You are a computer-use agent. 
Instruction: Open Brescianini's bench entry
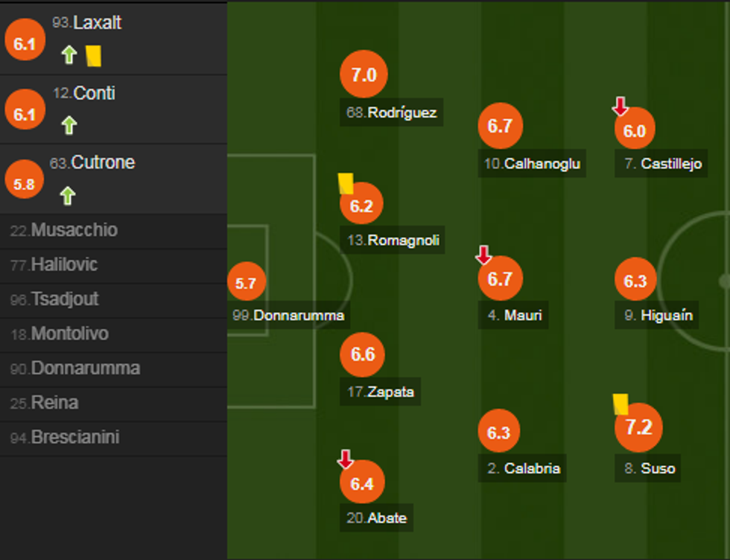pos(74,437)
